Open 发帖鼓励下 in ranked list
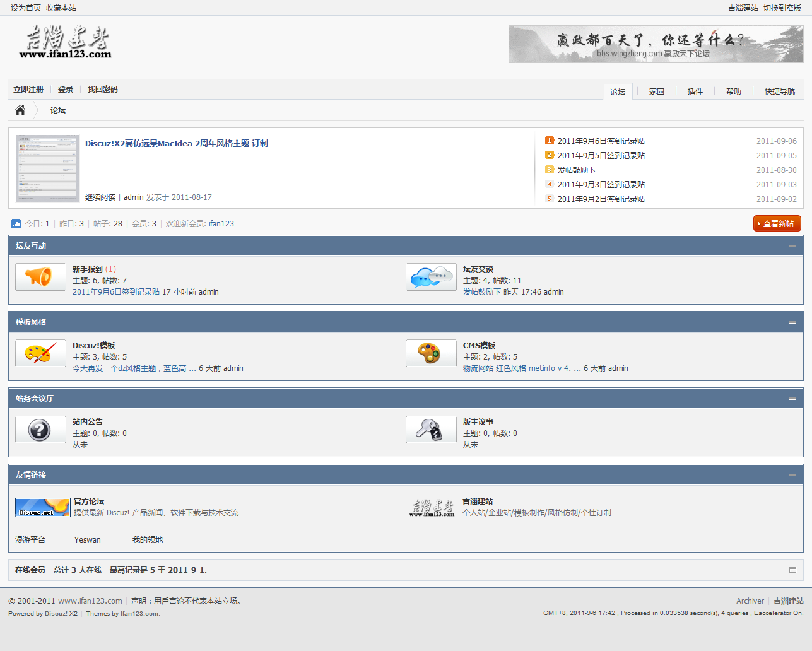The height and width of the screenshot is (651, 812). pyautogui.click(x=577, y=170)
